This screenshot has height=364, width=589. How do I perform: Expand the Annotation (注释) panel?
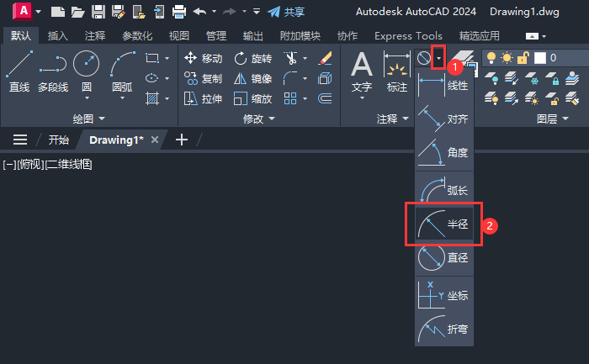point(393,119)
